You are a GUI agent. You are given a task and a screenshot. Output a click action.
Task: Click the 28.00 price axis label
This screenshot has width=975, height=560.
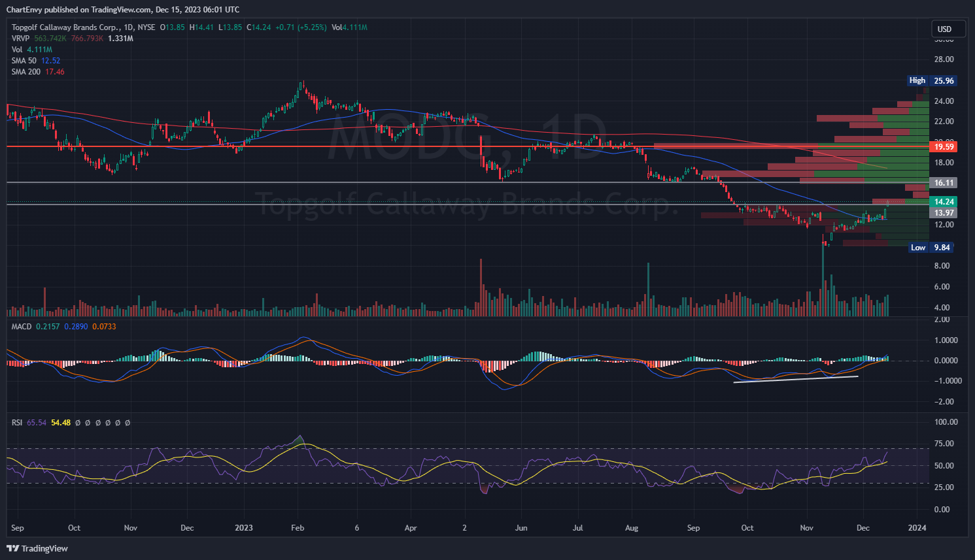(x=944, y=59)
